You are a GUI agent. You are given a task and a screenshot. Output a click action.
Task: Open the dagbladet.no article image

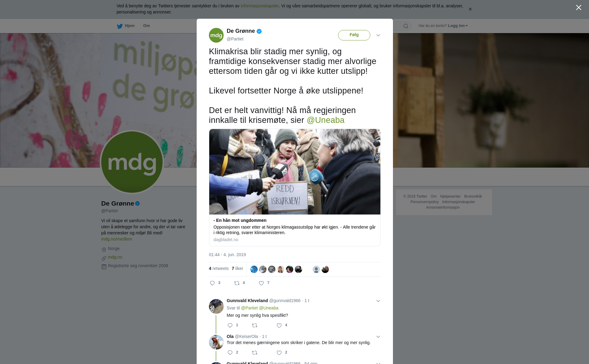(x=295, y=172)
